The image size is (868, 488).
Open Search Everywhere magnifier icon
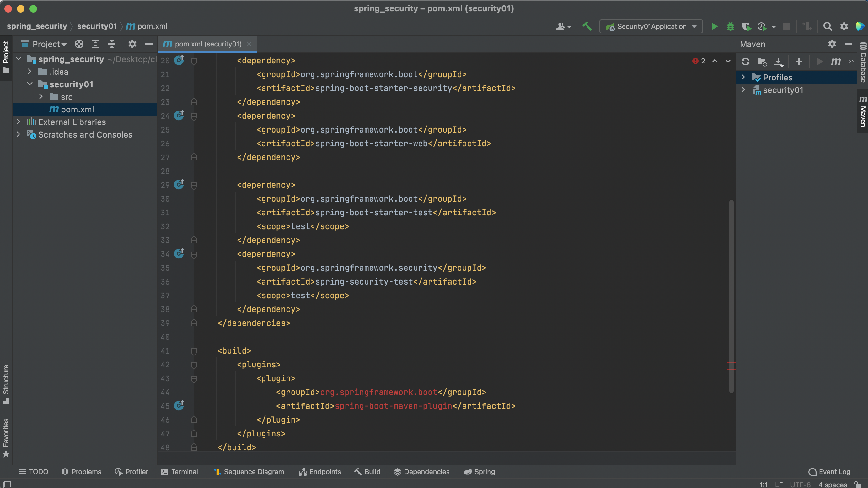[x=827, y=26]
